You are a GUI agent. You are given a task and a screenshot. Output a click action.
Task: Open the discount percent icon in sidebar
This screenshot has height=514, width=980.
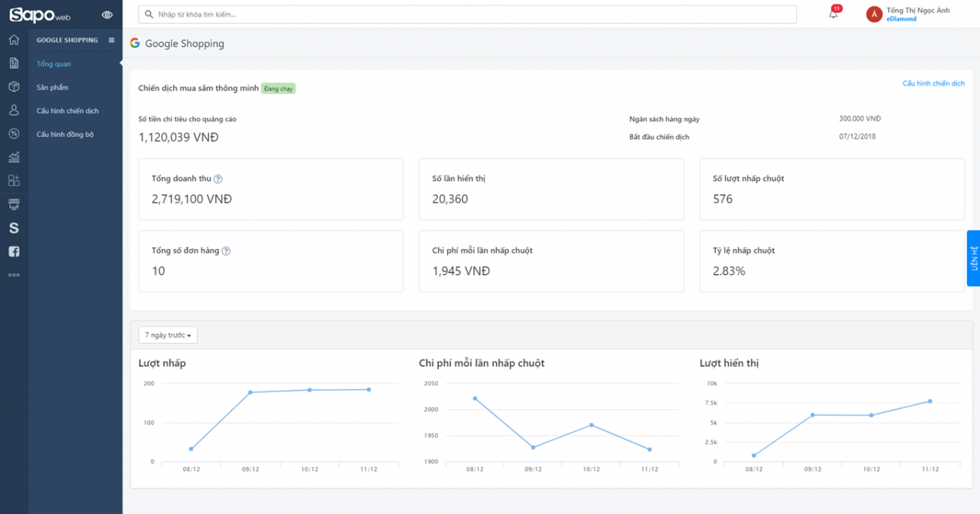click(14, 133)
